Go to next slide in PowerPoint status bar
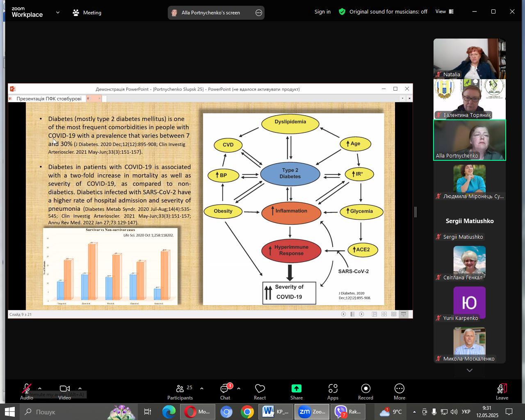This screenshot has width=525, height=420. pyautogui.click(x=362, y=314)
